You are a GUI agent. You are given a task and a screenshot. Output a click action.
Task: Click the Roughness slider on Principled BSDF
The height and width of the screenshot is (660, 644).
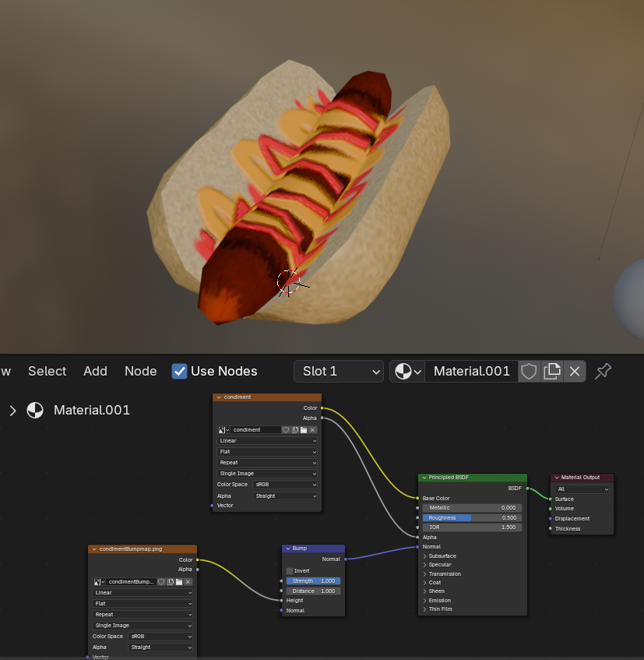coord(473,517)
